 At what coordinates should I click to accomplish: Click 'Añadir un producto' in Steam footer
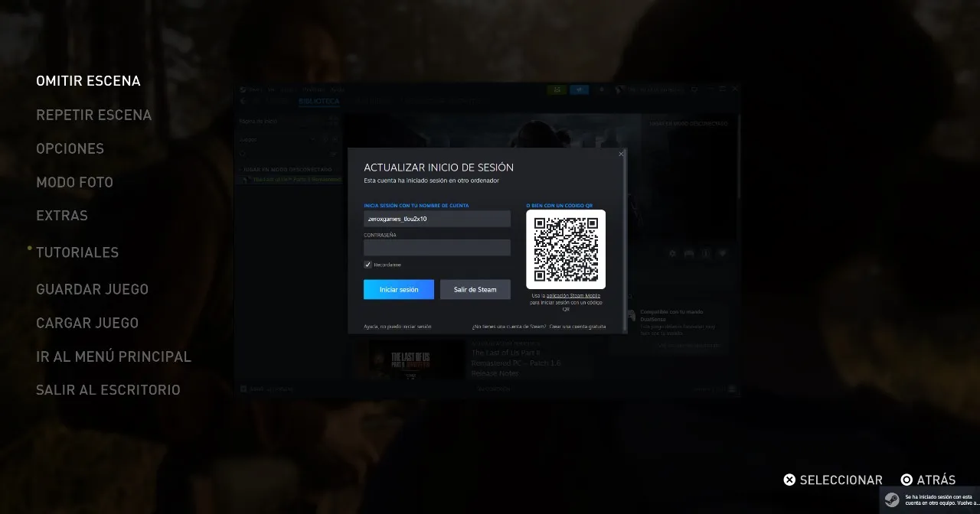pyautogui.click(x=266, y=389)
